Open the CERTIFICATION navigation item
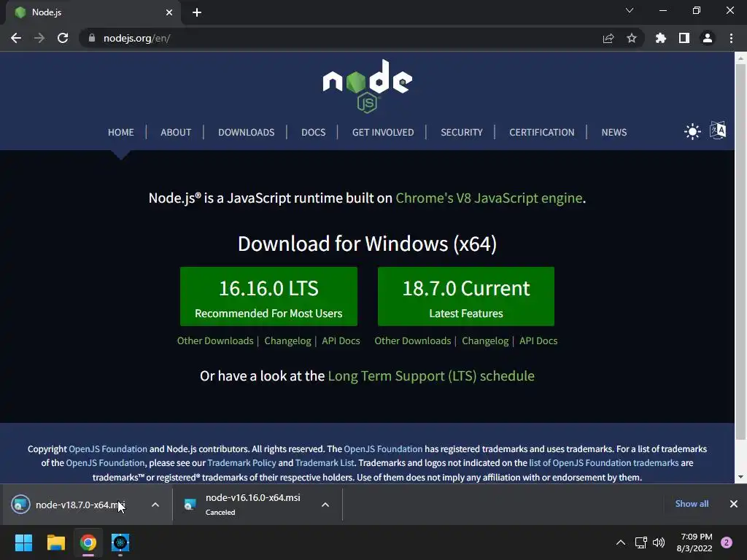 (542, 133)
